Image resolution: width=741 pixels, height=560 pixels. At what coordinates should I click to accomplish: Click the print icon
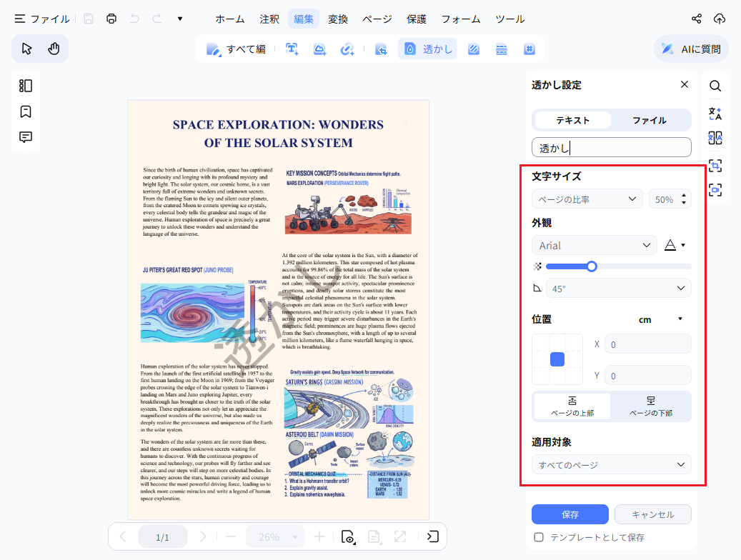coord(111,19)
